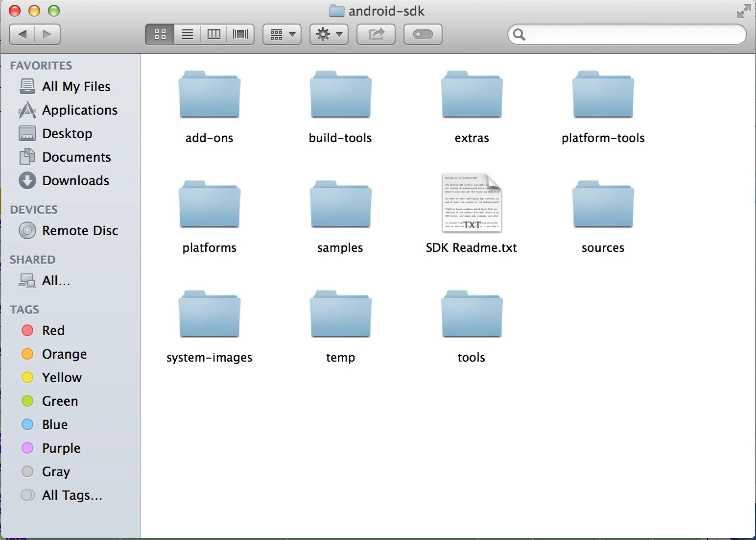756x540 pixels.
Task: Select the platforms folder
Action: click(210, 204)
